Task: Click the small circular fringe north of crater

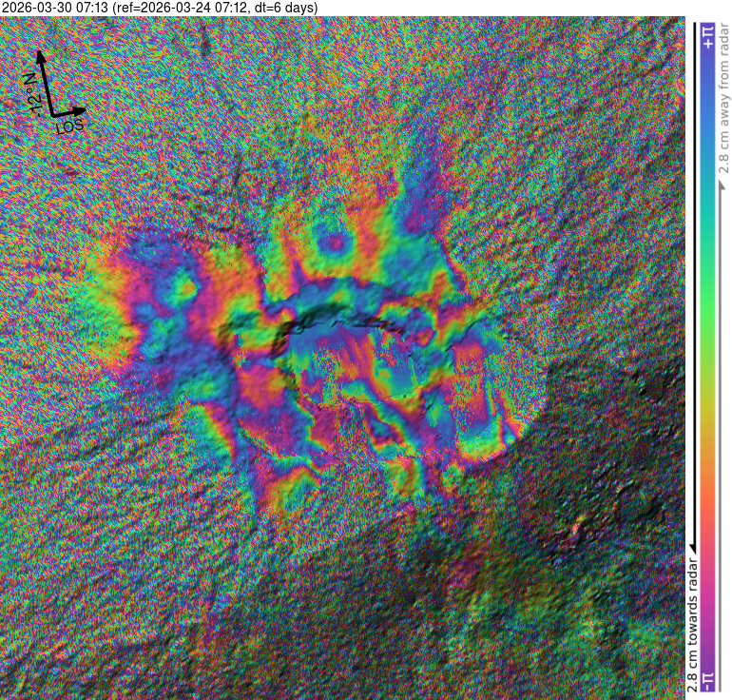Action: (x=332, y=243)
